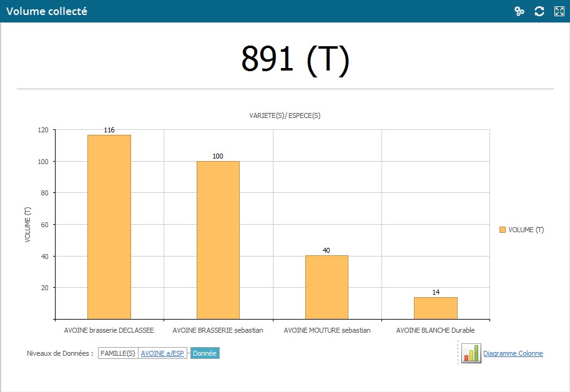The image size is (570, 392).
Task: Select the AVOINE BRASSERIE sebastian bar
Action: click(x=218, y=240)
